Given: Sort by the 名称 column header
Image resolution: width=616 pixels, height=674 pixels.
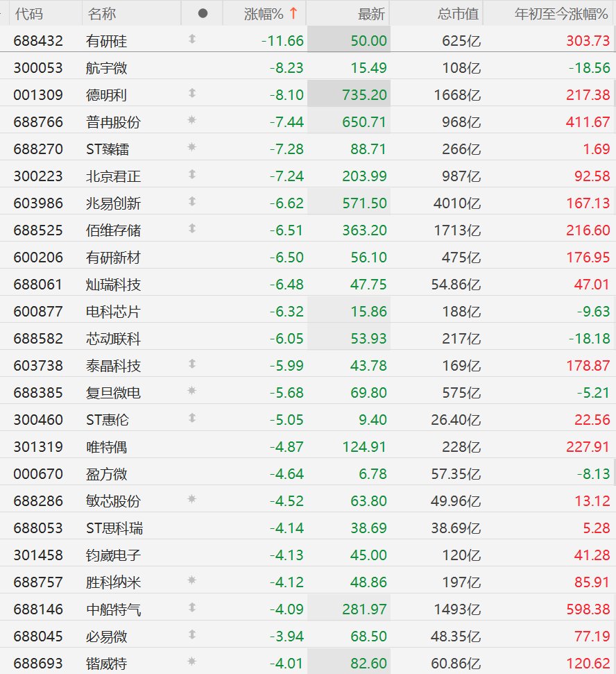Looking at the screenshot, I should pyautogui.click(x=102, y=14).
